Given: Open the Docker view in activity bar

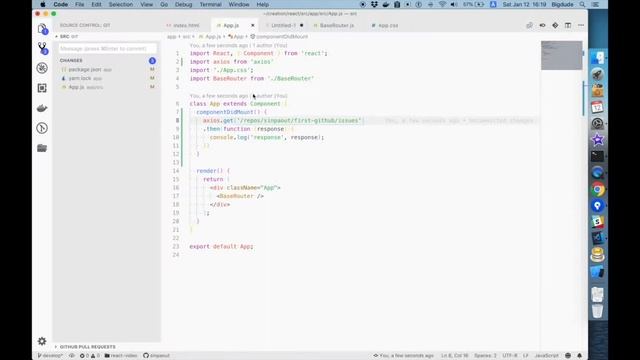Looking at the screenshot, I should (x=42, y=108).
